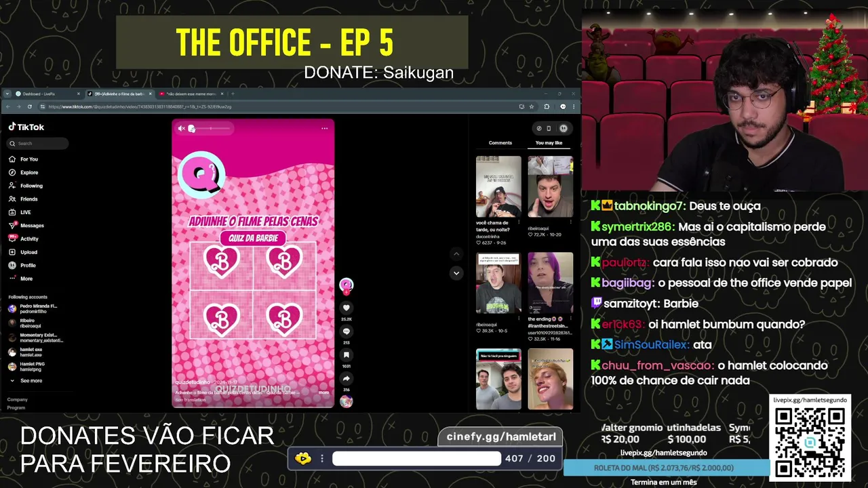Click the phone icon above Comments
The height and width of the screenshot is (488, 868).
(x=549, y=128)
